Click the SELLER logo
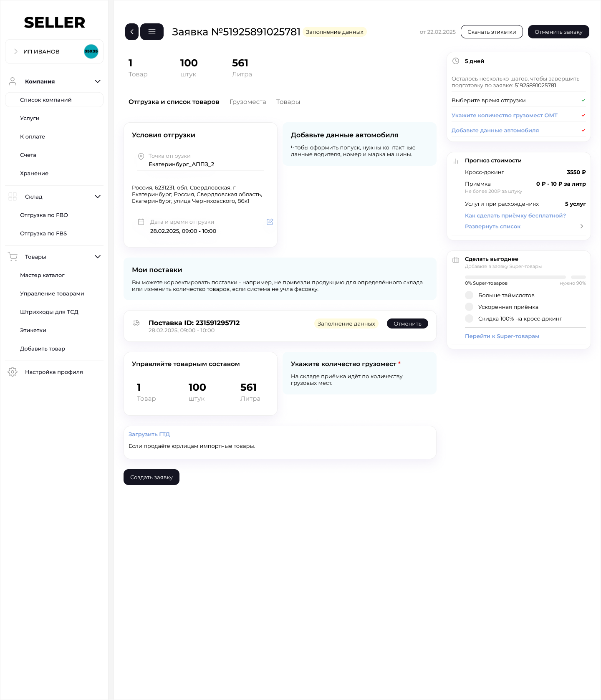 pos(54,22)
